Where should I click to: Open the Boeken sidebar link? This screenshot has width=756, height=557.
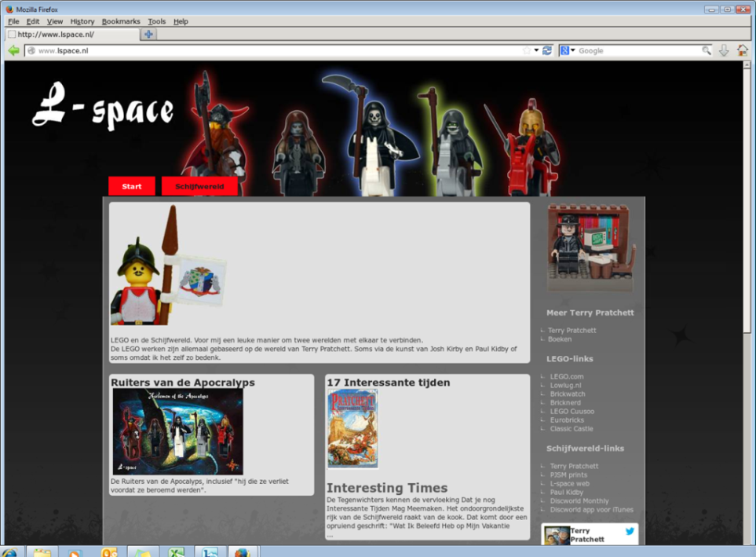pyautogui.click(x=560, y=339)
